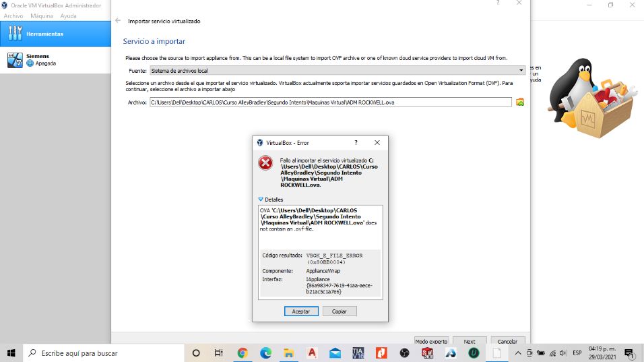Viewport: 644px width, 362px height.
Task: Open the Mail app from the taskbar
Action: tap(335, 353)
